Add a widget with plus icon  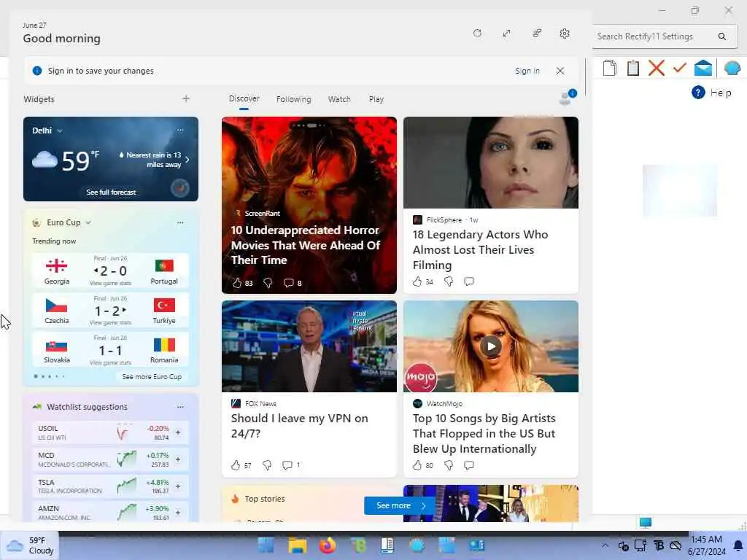click(x=186, y=98)
